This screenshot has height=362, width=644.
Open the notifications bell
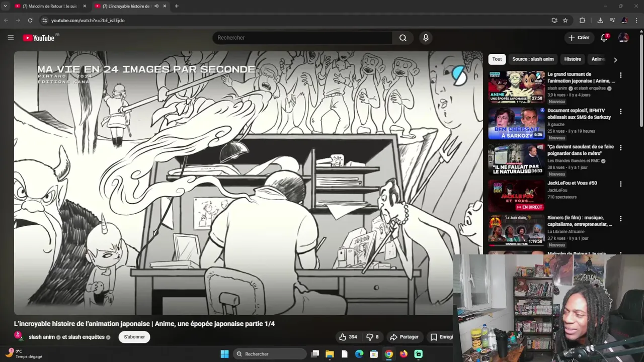[604, 38]
